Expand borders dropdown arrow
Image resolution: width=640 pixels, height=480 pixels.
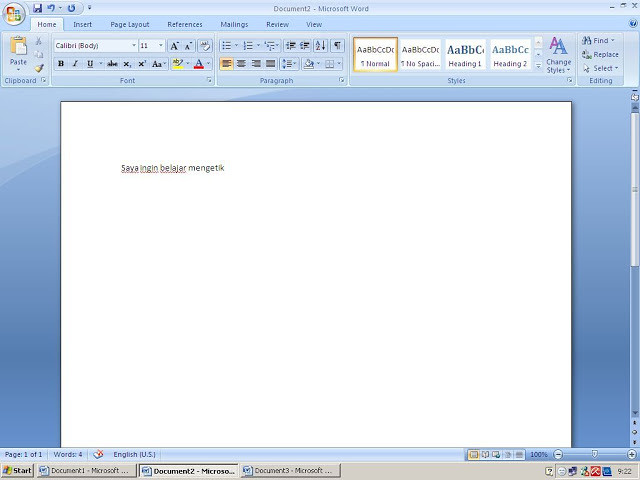[339, 64]
